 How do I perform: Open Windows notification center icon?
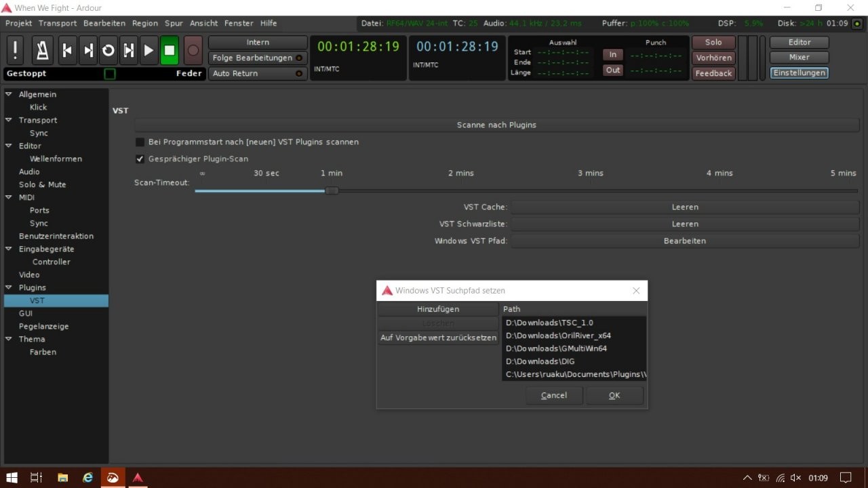coord(846,478)
